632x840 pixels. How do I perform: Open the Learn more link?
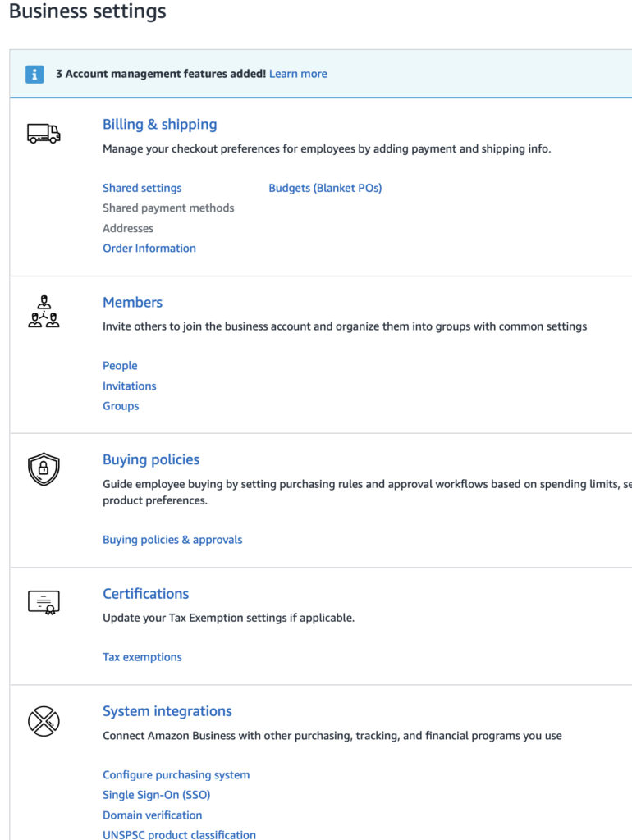[x=298, y=74]
